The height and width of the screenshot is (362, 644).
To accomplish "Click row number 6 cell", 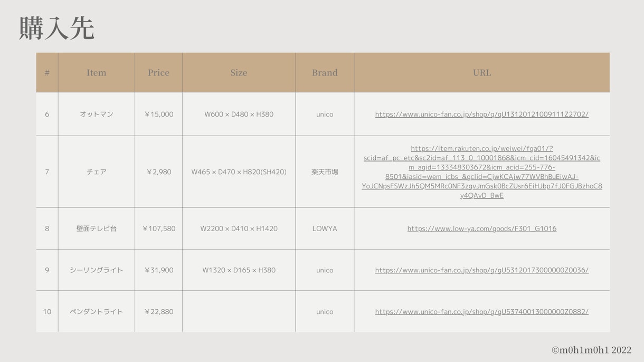I will point(47,114).
